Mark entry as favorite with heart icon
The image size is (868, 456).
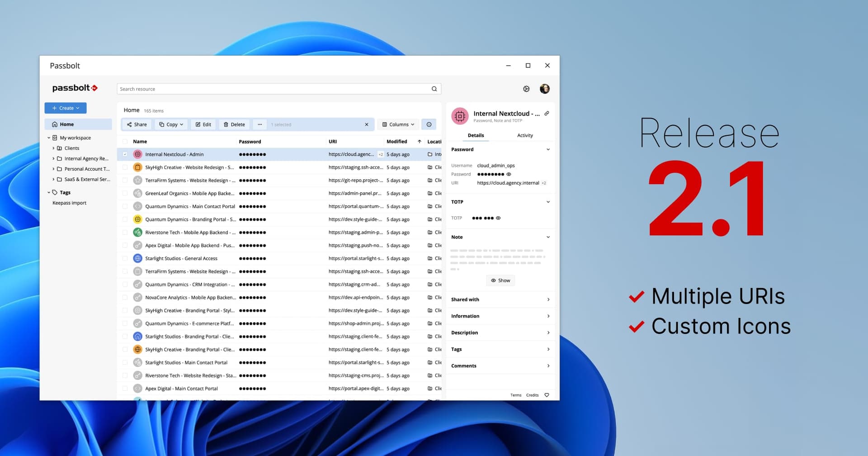547,395
